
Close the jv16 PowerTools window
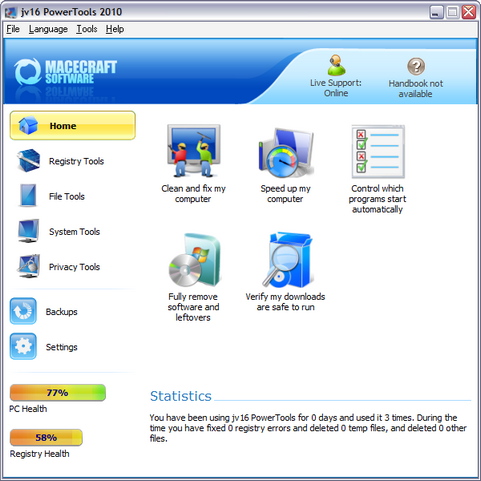pyautogui.click(x=469, y=12)
